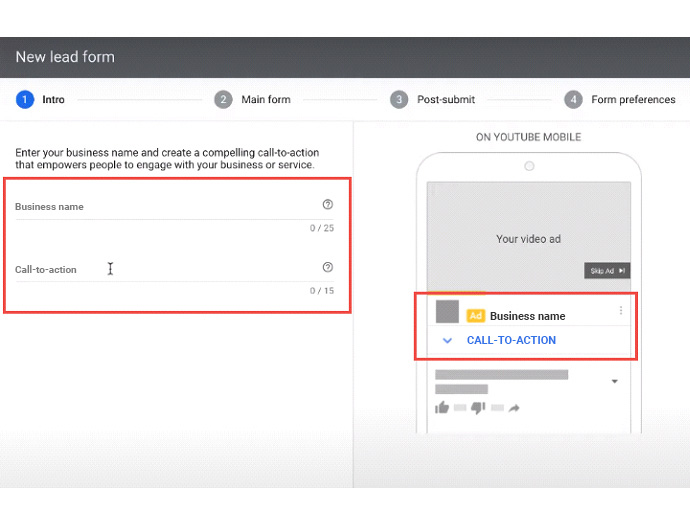Screen dimensions: 690x526
Task: Click CALL-TO-ACTION link in preview
Action: coord(511,340)
